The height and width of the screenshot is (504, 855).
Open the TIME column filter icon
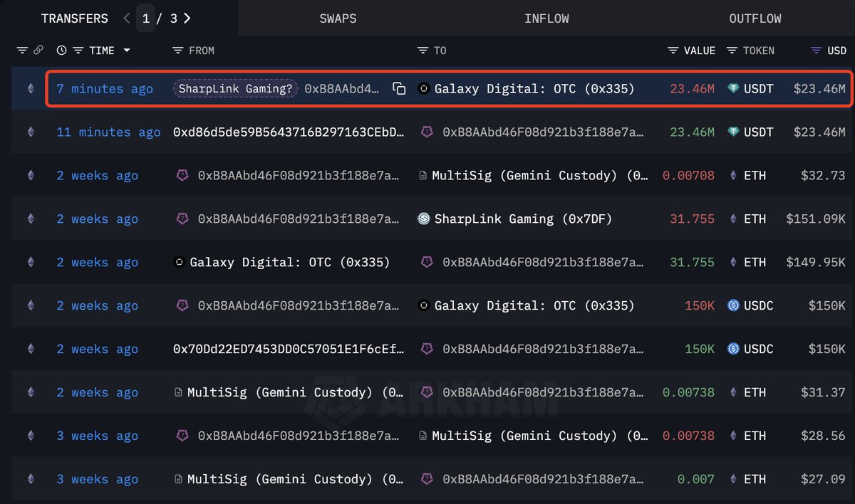tap(77, 51)
